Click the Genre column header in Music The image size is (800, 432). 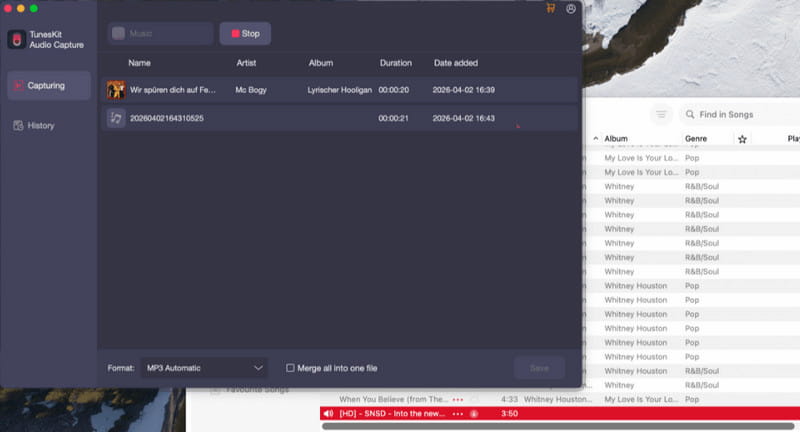pos(696,139)
